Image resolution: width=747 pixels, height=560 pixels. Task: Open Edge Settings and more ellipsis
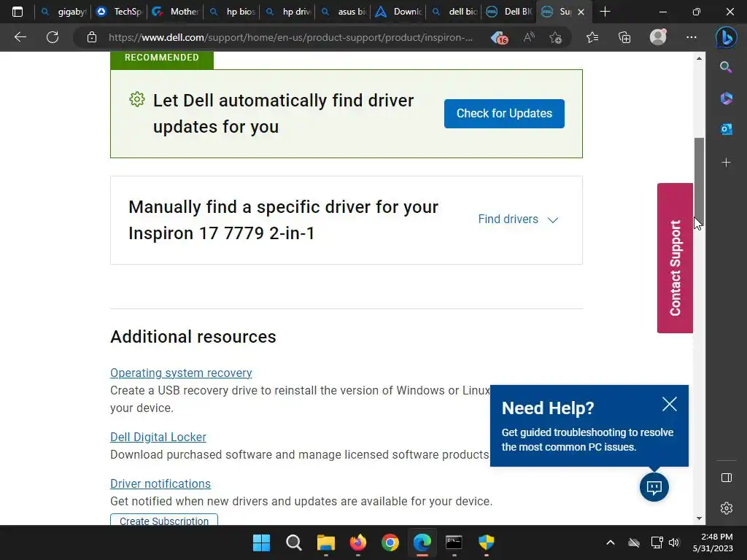point(692,37)
